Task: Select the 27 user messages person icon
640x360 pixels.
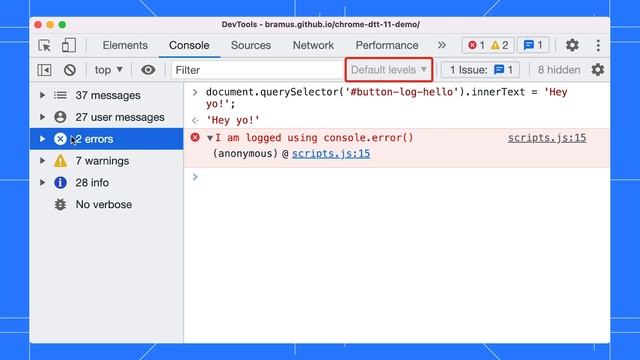Action: 60,117
